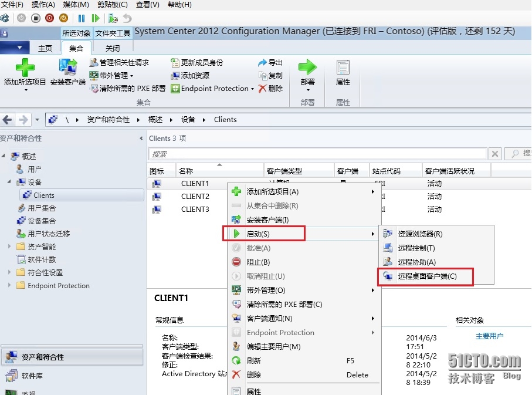
Task: Open Assets and Compliance workspace button
Action: pyautogui.click(x=72, y=357)
